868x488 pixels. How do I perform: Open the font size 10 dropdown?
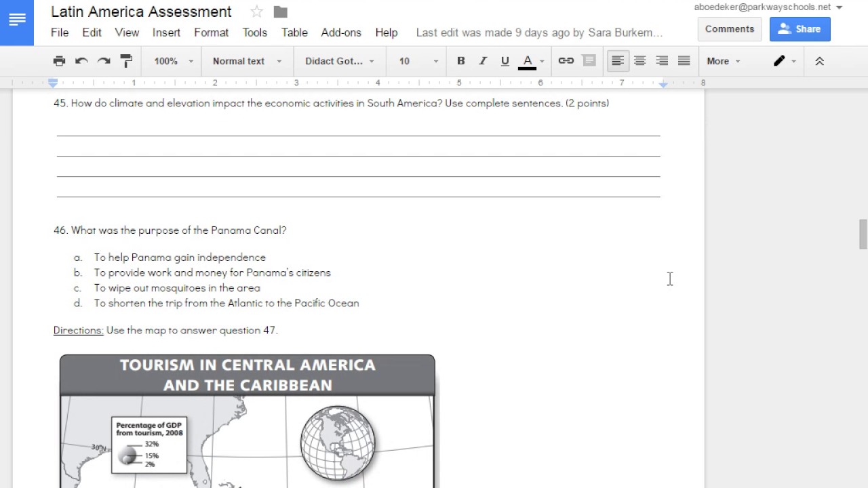418,61
